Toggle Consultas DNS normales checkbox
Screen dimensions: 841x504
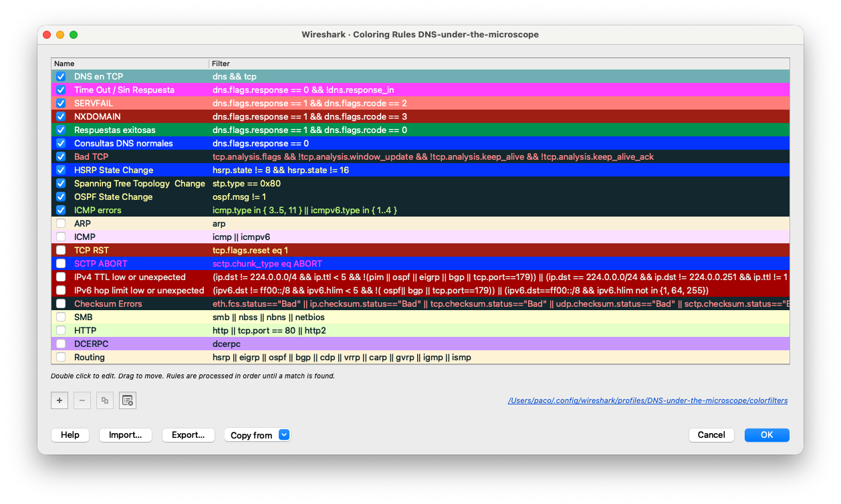[61, 144]
